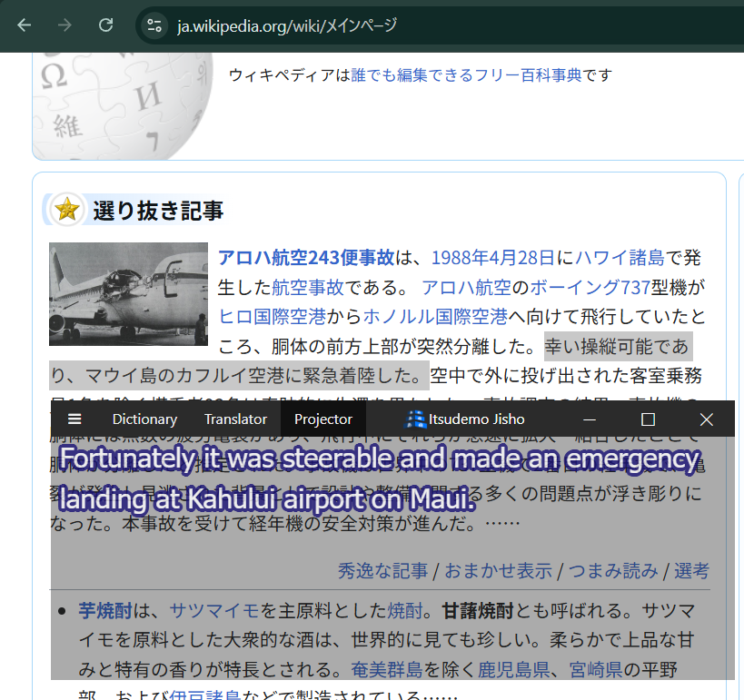
Task: Reload the Wikipedia page
Action: (105, 25)
